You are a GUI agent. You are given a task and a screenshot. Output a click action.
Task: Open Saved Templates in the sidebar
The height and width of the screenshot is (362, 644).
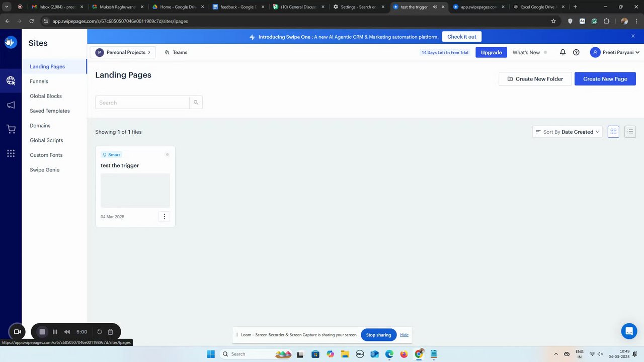click(x=50, y=111)
